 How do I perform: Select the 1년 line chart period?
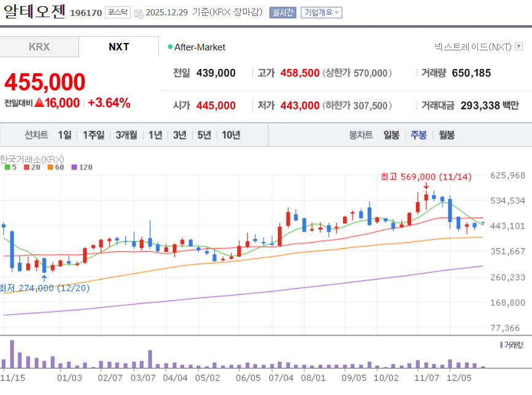155,135
